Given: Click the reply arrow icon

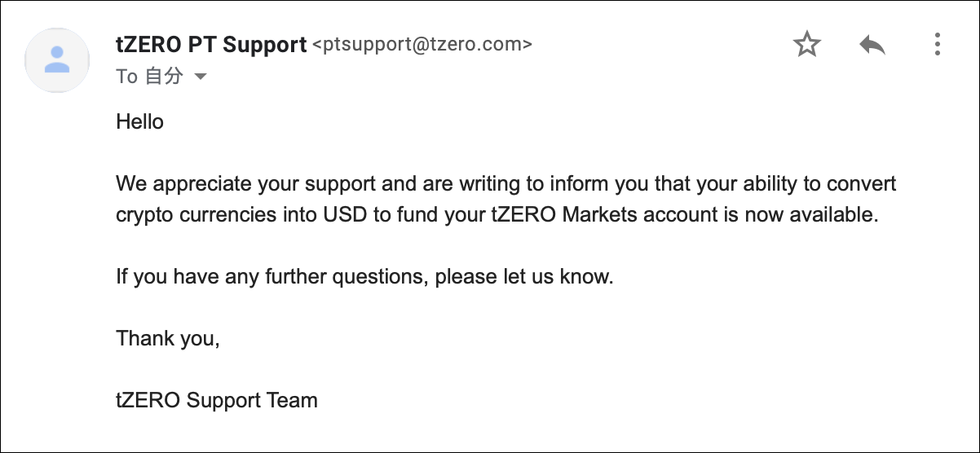Looking at the screenshot, I should (x=872, y=44).
